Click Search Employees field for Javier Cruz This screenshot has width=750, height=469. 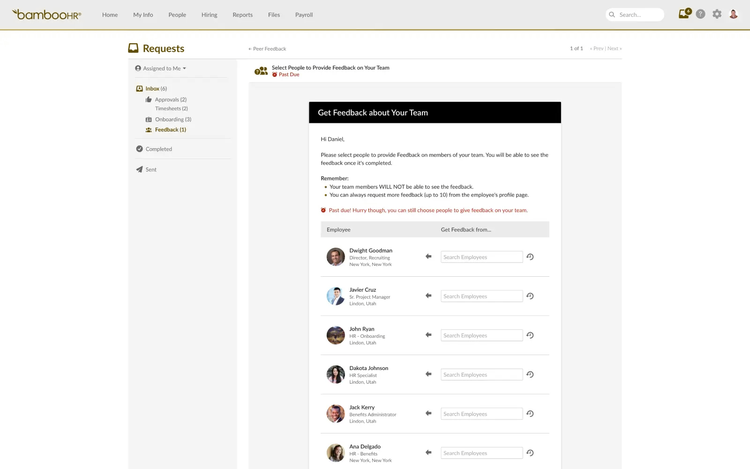pos(481,296)
